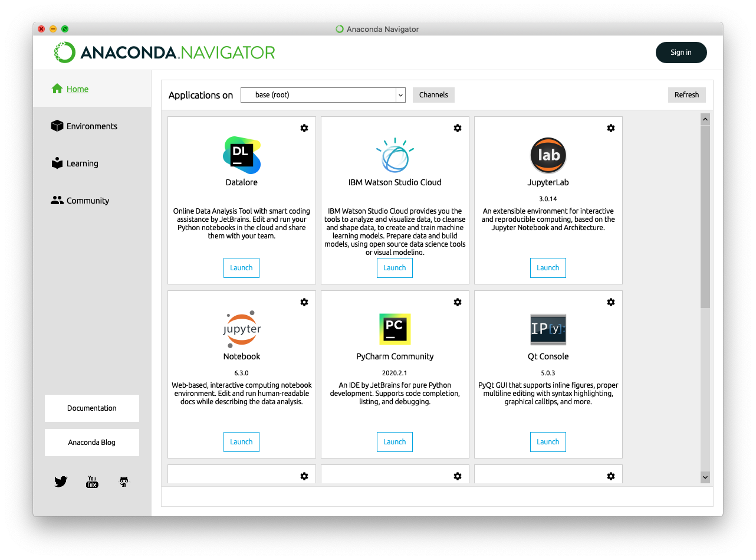The image size is (756, 560).
Task: Launch JupyterLab
Action: pyautogui.click(x=548, y=268)
